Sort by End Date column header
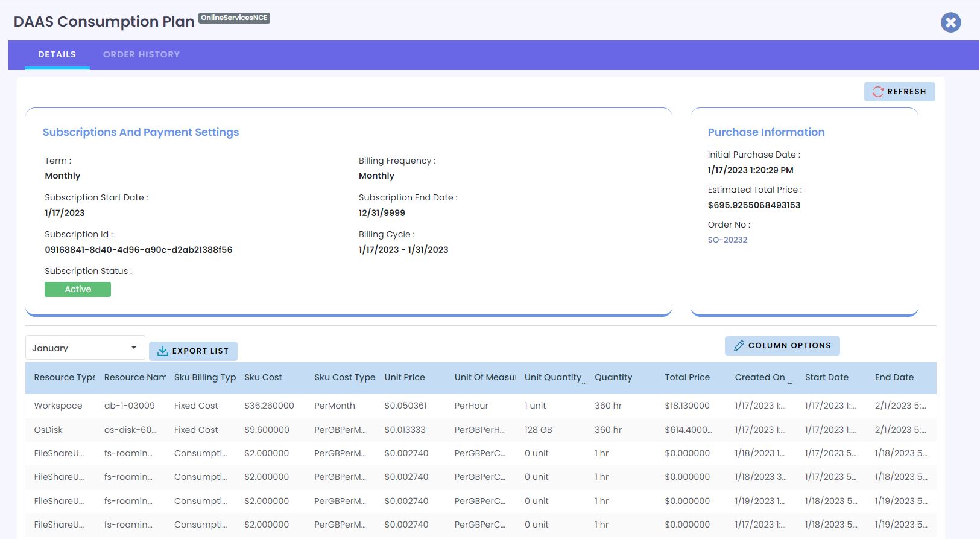This screenshot has width=980, height=539. click(x=894, y=377)
